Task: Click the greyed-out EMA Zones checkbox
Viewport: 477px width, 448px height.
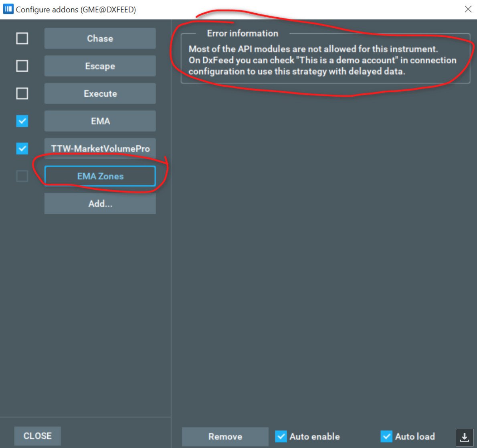Action: click(22, 176)
